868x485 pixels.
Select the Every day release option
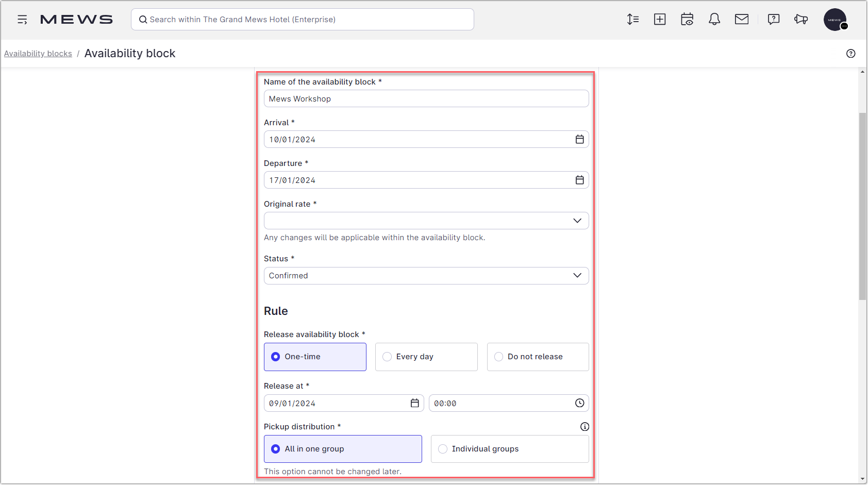point(387,356)
